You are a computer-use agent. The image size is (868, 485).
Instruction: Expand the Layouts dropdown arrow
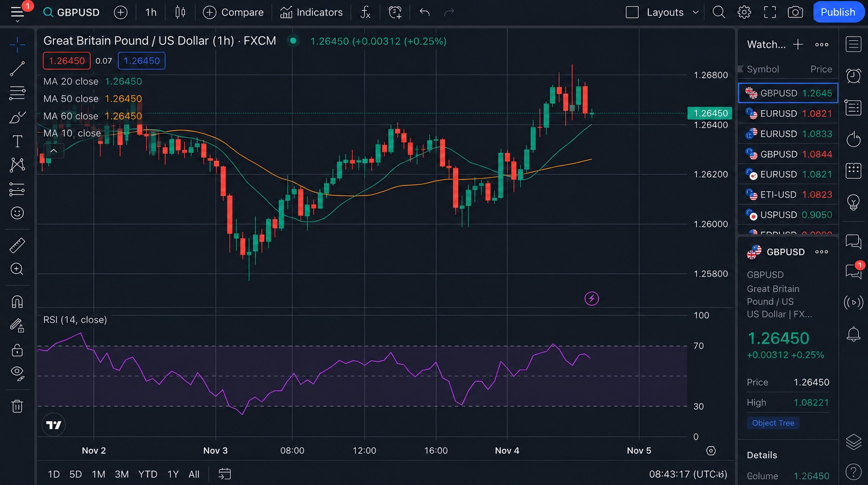pos(696,12)
